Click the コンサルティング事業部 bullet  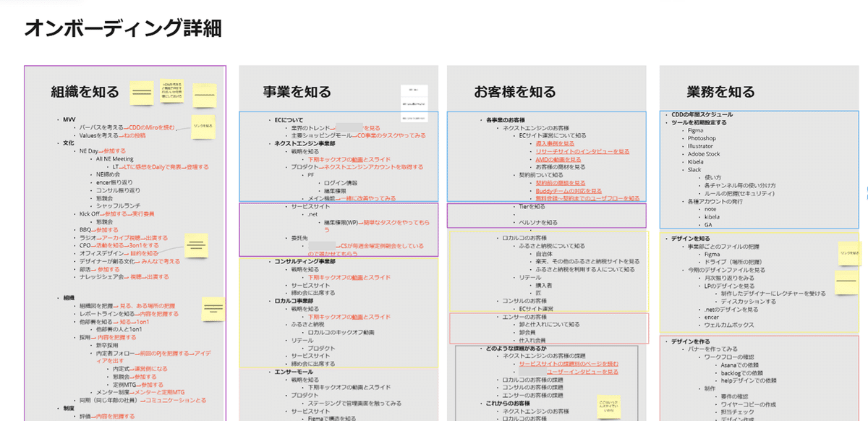[304, 261]
